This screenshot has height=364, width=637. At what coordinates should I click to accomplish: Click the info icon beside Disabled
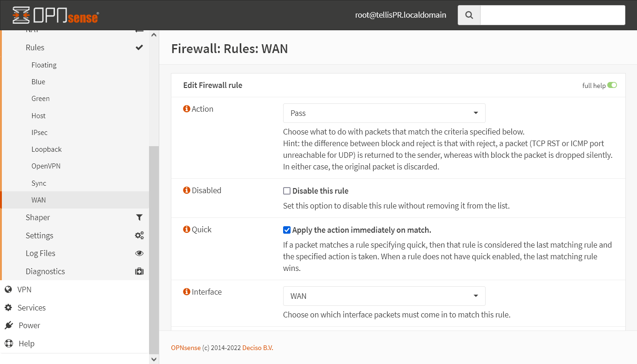[187, 190]
